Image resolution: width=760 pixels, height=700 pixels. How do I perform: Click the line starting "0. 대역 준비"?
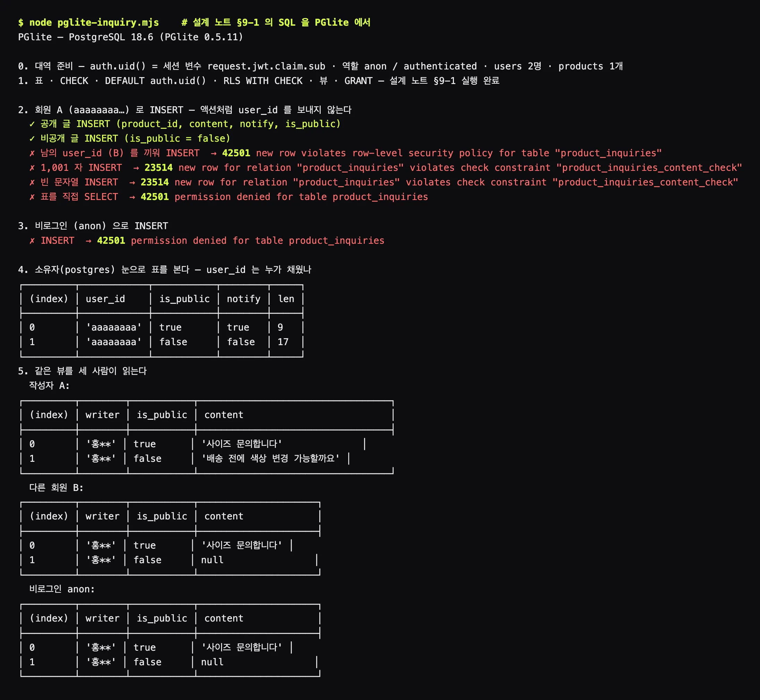(320, 66)
